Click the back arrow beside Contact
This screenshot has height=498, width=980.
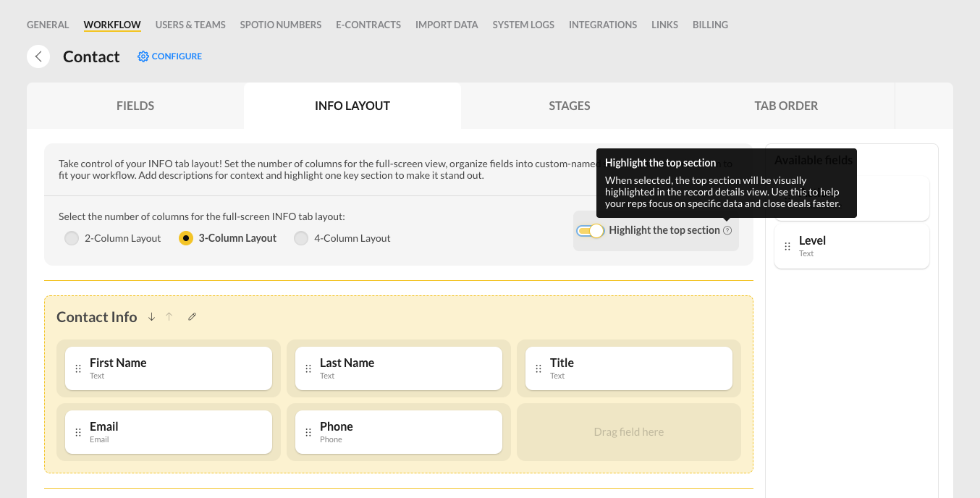coord(38,56)
